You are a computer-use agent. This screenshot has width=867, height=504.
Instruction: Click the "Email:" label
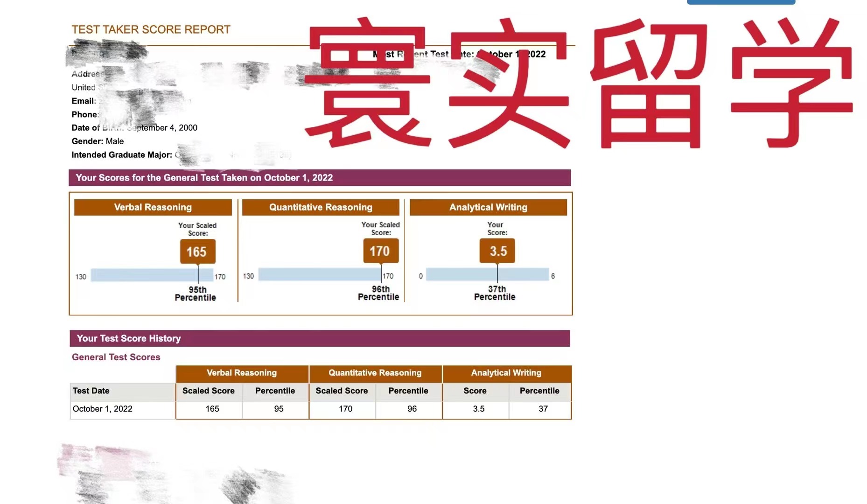coord(84,101)
